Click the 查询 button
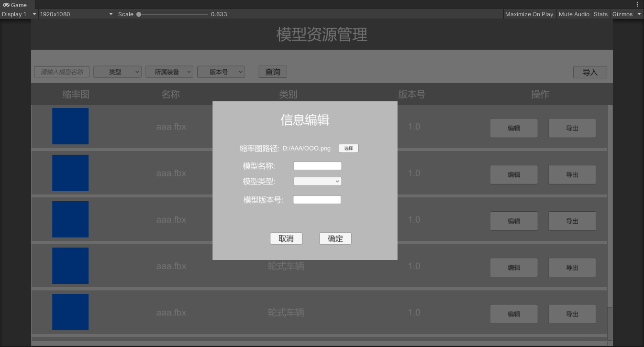Screen dimensions: 644x347 273,72
